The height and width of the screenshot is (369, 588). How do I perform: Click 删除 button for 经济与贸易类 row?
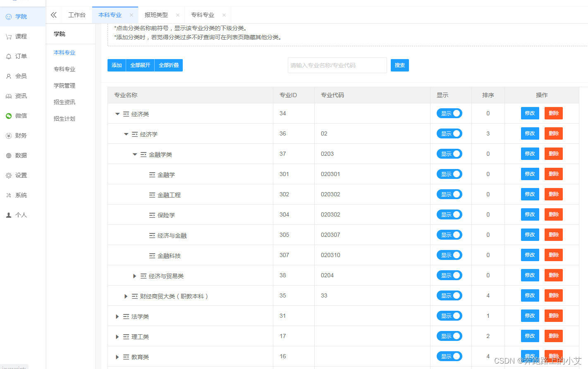[x=554, y=275]
